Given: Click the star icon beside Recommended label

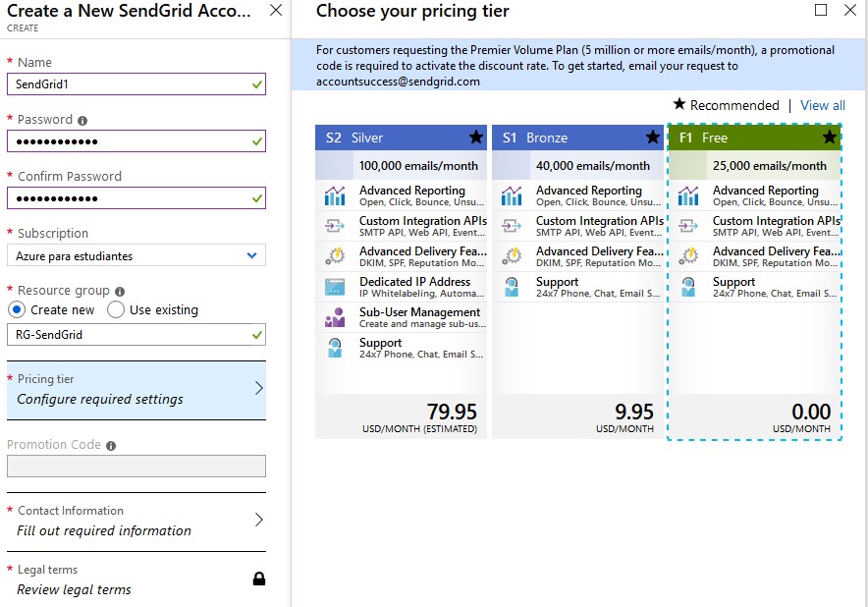Looking at the screenshot, I should 679,104.
